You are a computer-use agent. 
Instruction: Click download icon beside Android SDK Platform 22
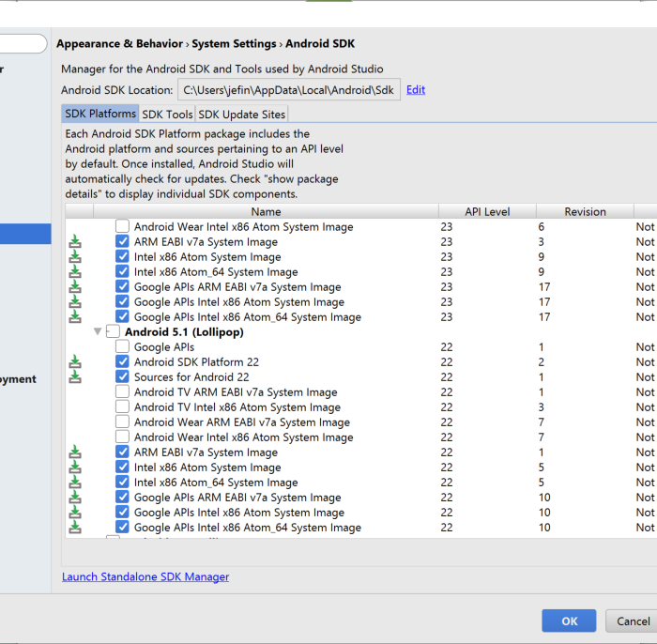(75, 362)
